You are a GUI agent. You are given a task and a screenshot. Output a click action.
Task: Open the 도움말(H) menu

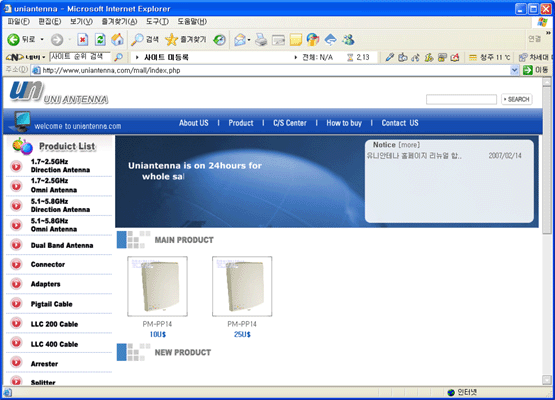pyautogui.click(x=192, y=22)
